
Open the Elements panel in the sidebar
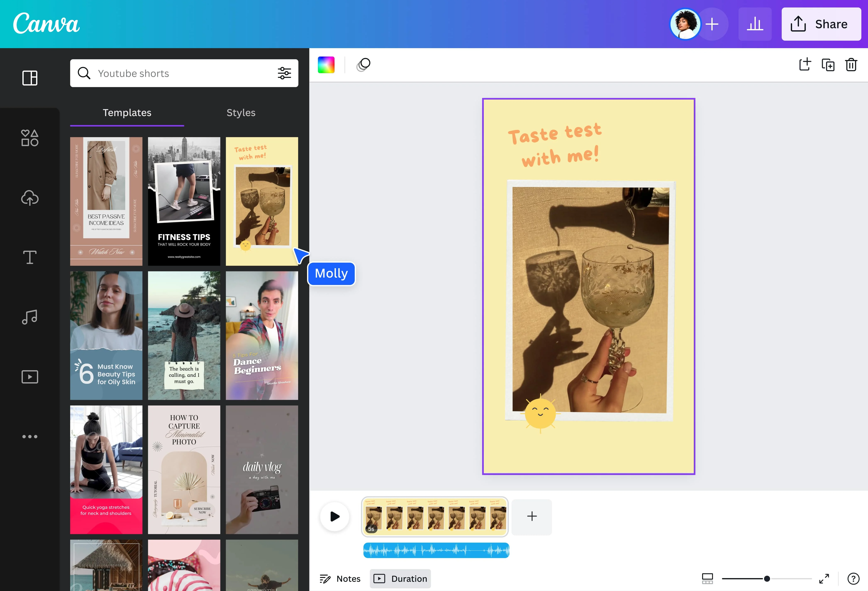tap(29, 138)
